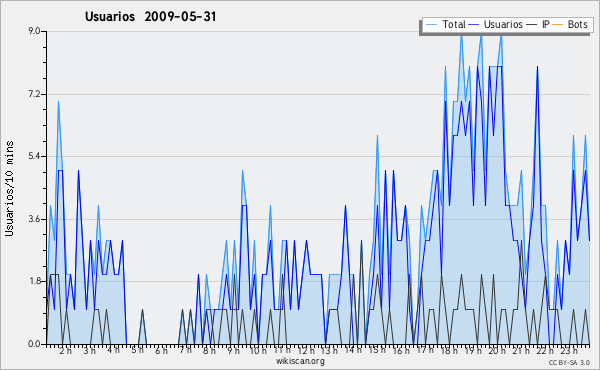Click the 'Usuarios/10 mins' axis title

pyautogui.click(x=10, y=188)
